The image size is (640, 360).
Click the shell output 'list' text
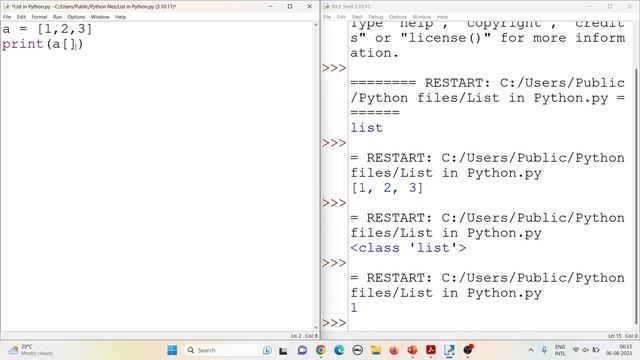pos(367,128)
